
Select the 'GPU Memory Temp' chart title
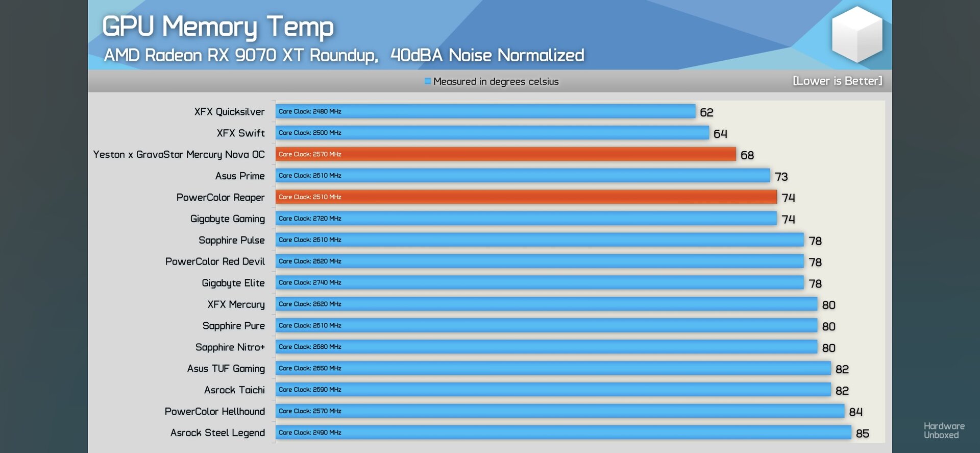tap(218, 28)
